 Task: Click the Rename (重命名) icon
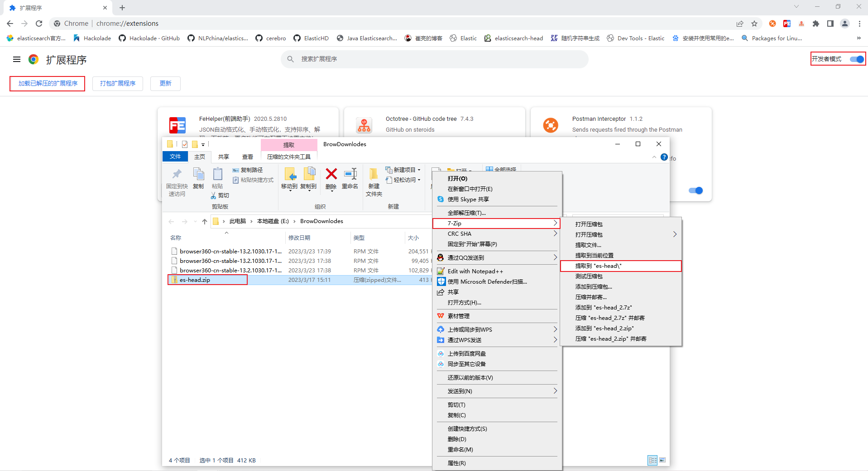point(350,179)
